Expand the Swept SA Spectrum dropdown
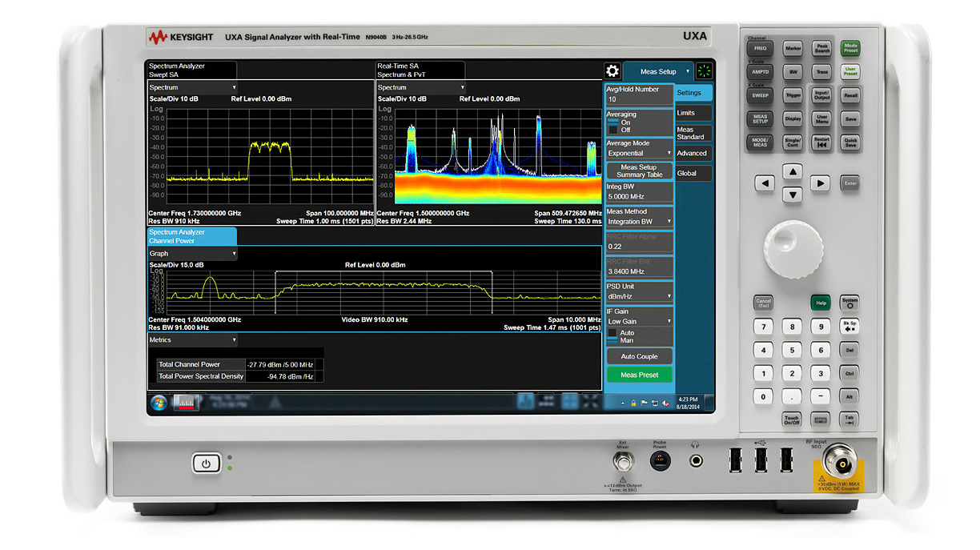980x550 pixels. point(194,87)
